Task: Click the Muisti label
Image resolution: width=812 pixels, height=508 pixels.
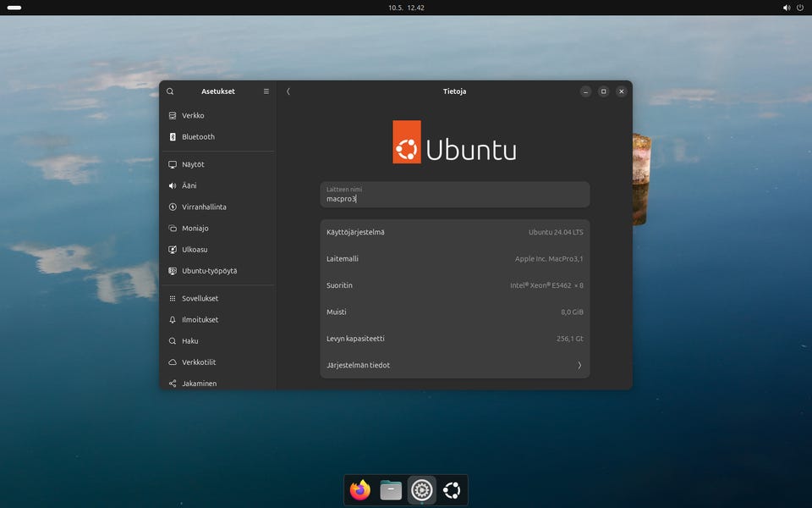Action: click(x=336, y=312)
